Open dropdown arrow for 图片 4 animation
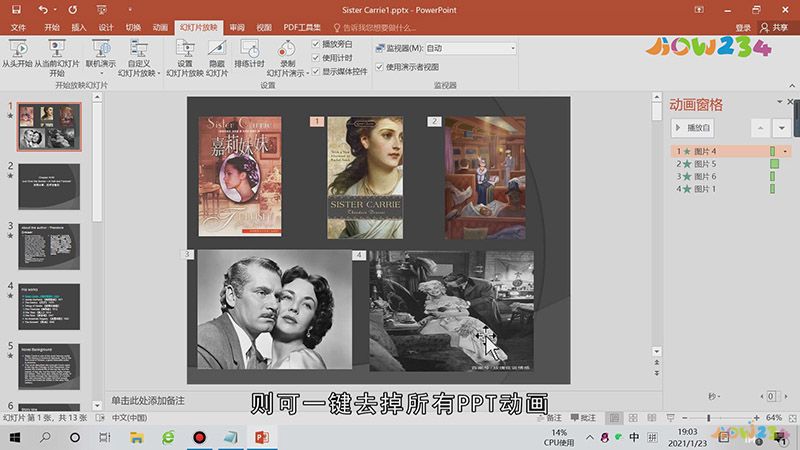This screenshot has height=450, width=800. click(x=785, y=151)
